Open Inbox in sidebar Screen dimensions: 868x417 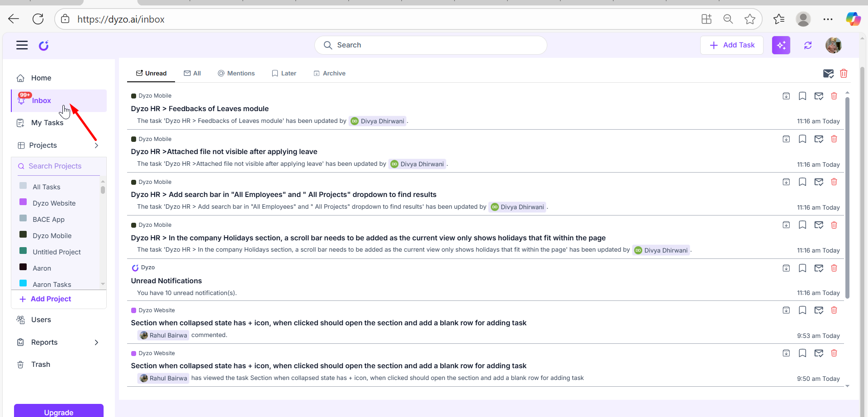tap(59, 101)
